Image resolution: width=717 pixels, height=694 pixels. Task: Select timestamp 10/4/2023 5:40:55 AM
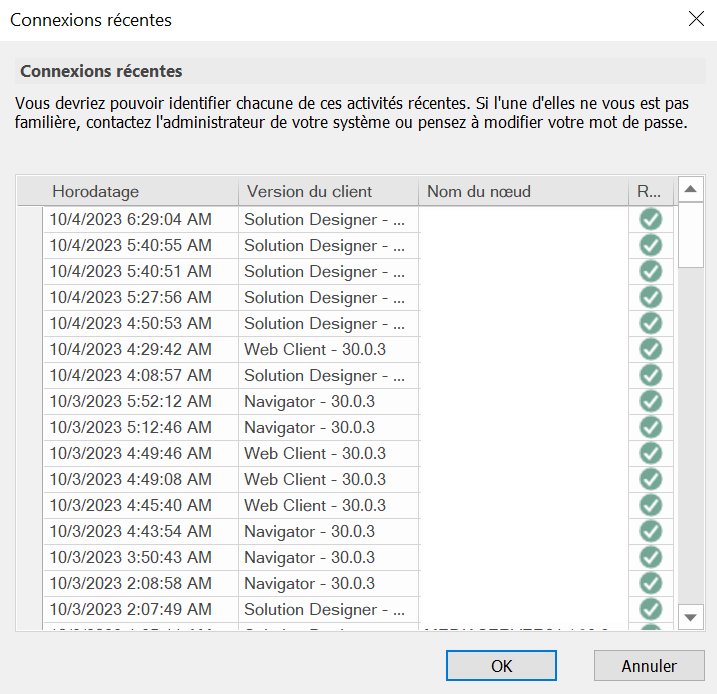coord(130,246)
